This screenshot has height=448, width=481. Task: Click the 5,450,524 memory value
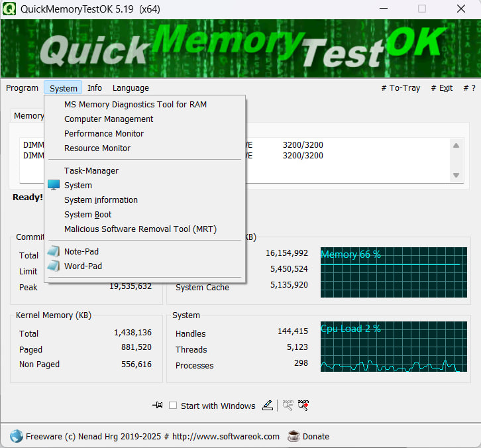coord(289,269)
